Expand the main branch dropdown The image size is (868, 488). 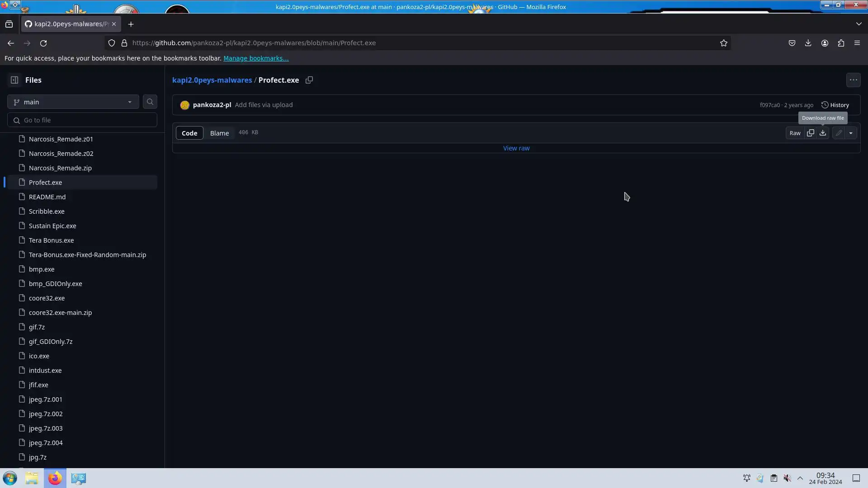(x=73, y=102)
